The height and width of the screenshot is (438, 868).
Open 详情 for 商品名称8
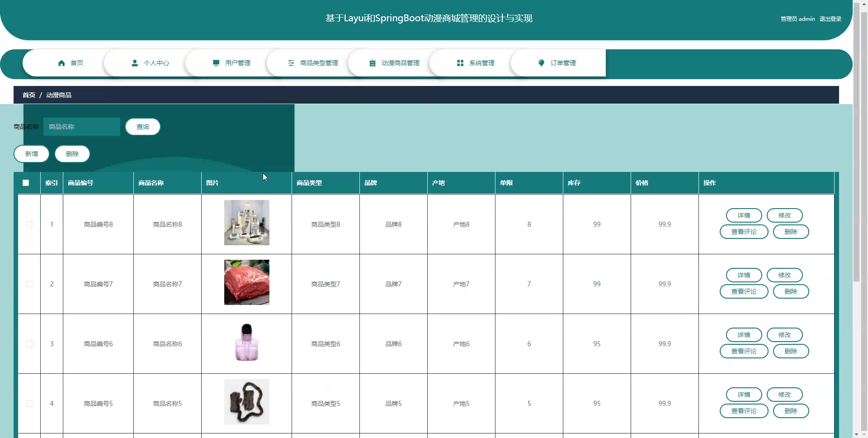coord(744,215)
